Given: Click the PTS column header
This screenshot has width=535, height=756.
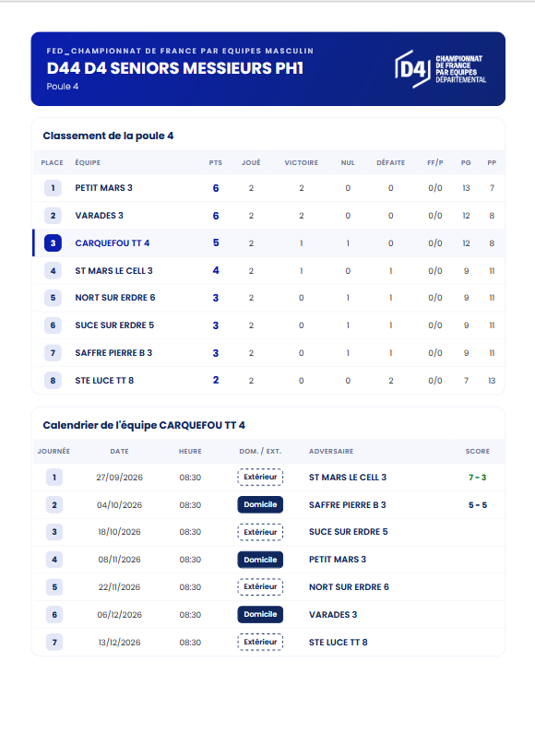Looking at the screenshot, I should click(x=216, y=163).
